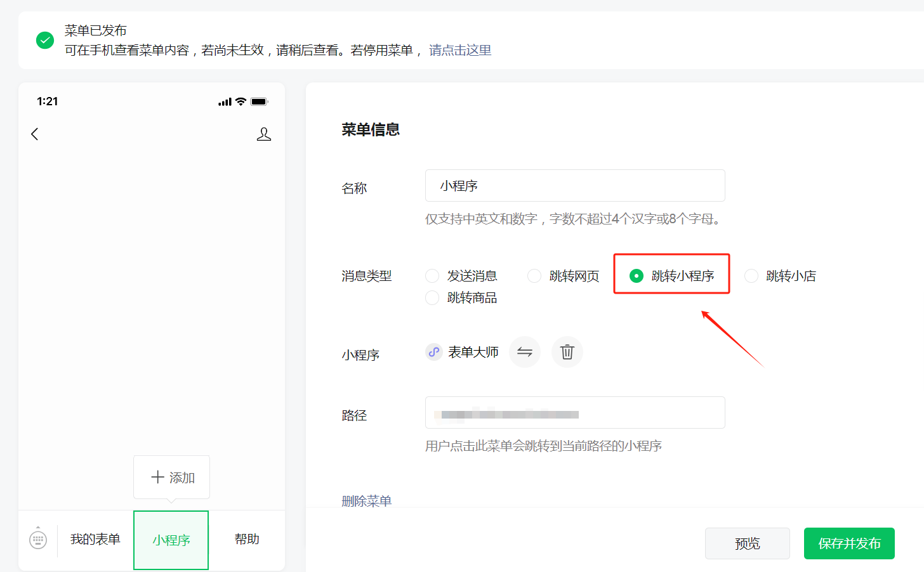Click the Wi-Fi icon in phone status bar
924x572 pixels.
(x=241, y=101)
